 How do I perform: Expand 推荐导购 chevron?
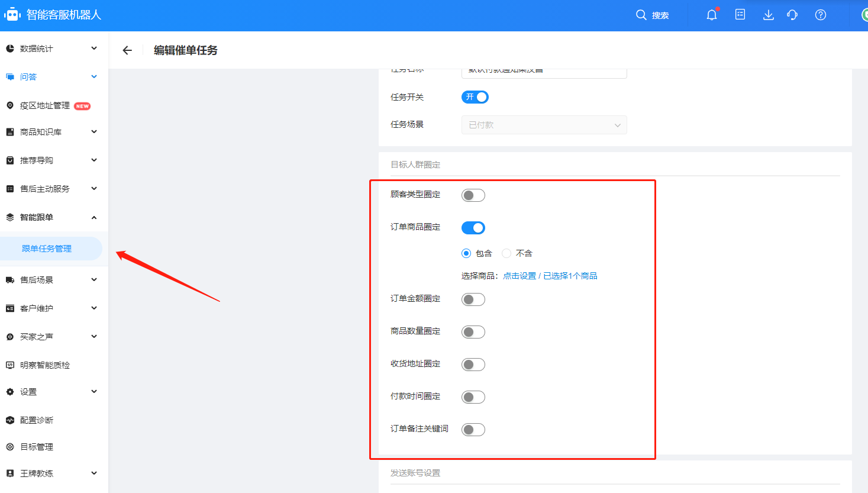[x=94, y=160]
